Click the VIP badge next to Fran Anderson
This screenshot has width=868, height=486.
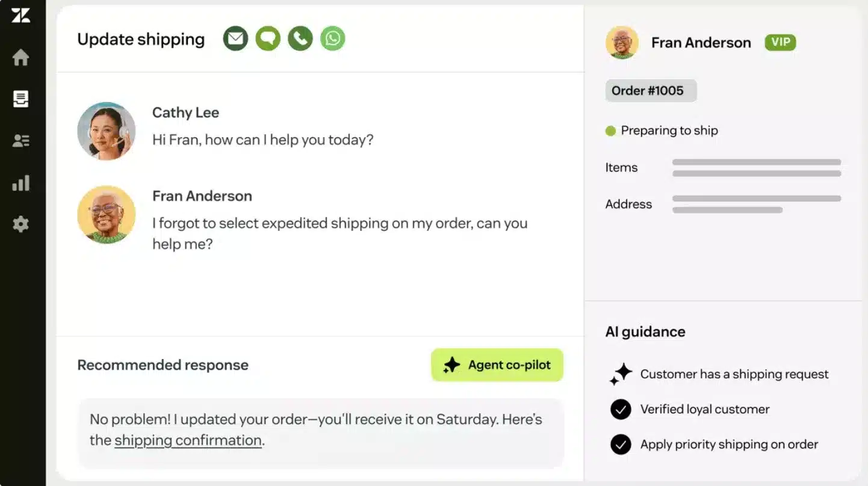(780, 42)
